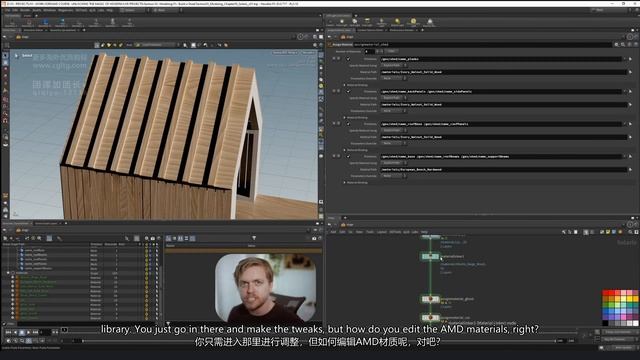Expand Material Binding section below European_Beech_Hardwood

[x=345, y=182]
